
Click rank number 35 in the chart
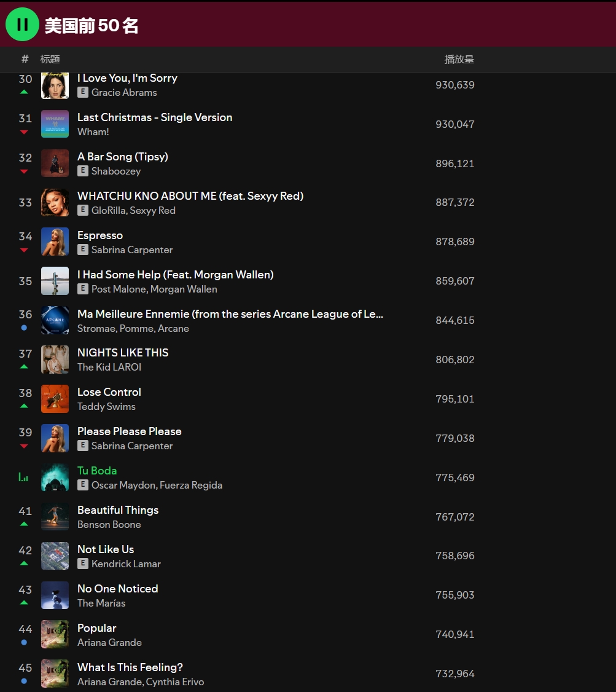(x=25, y=281)
